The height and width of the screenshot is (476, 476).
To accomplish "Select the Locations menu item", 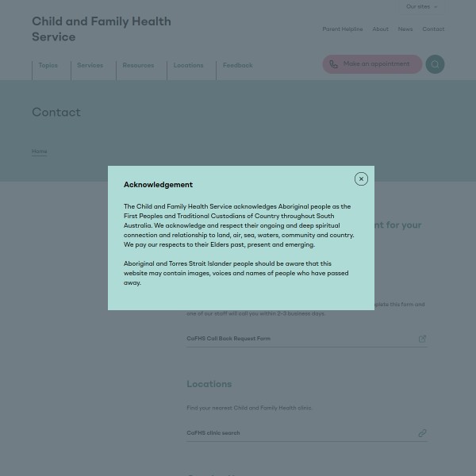I will [x=188, y=66].
